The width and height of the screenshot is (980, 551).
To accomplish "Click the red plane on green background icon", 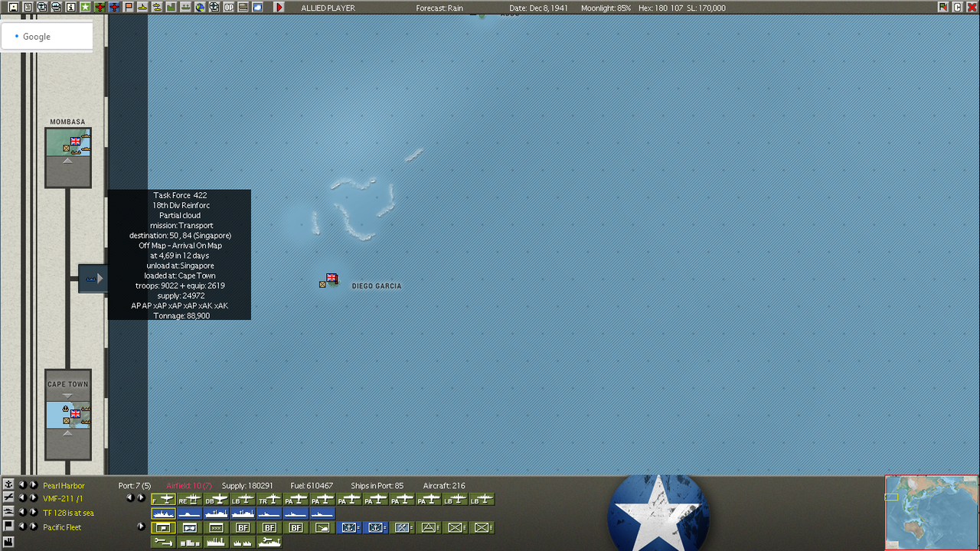I will (100, 7).
